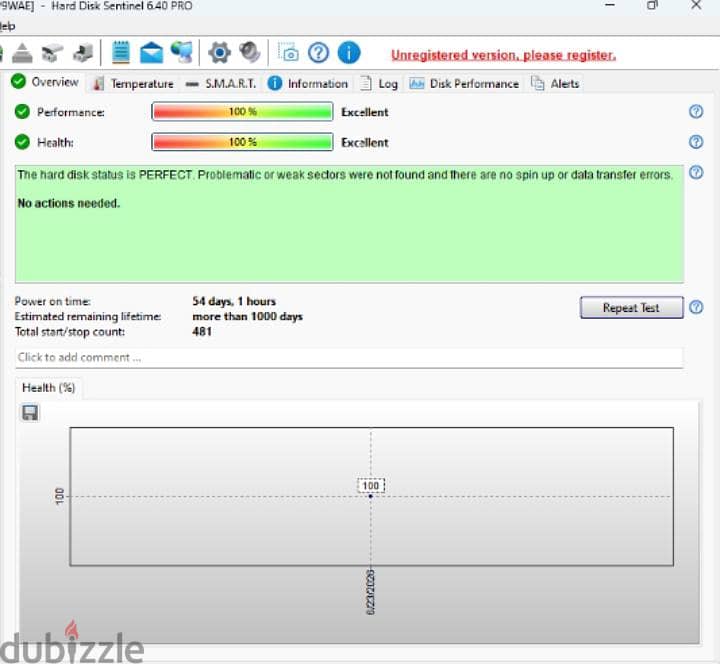Click the disk drives toolbar icon
This screenshot has width=720, height=664.
pos(52,53)
